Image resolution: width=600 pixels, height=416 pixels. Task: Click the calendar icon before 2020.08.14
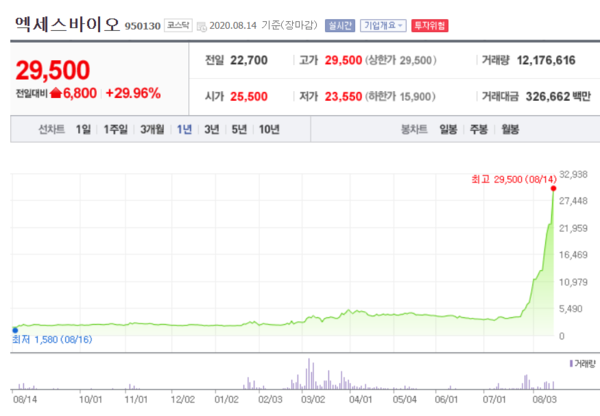(201, 26)
